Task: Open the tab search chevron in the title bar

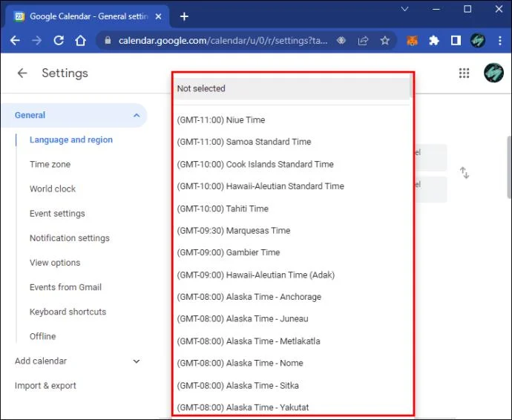Action: pos(405,9)
